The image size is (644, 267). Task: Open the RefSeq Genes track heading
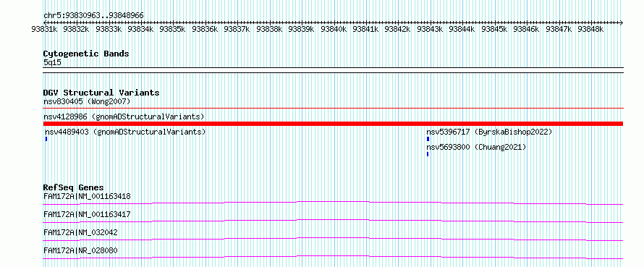pos(74,188)
